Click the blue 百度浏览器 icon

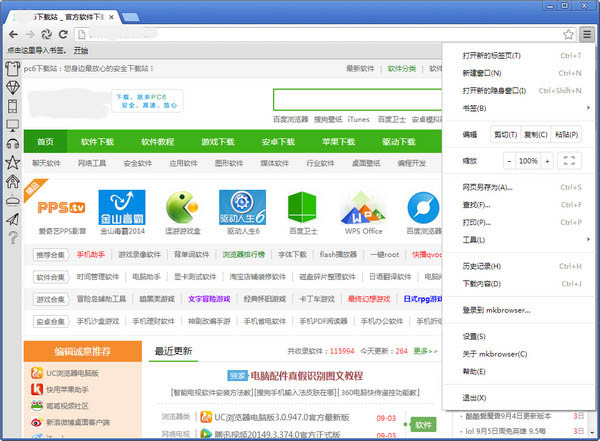(423, 207)
